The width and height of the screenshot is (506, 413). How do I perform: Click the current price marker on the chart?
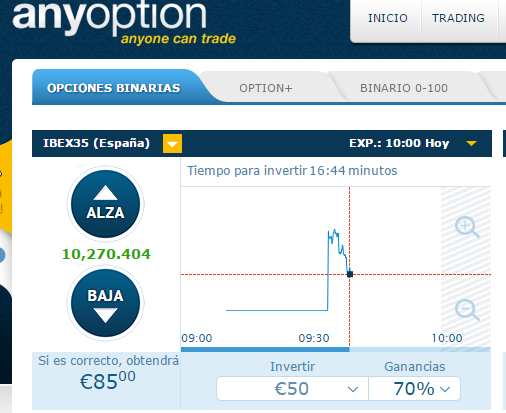tap(350, 274)
